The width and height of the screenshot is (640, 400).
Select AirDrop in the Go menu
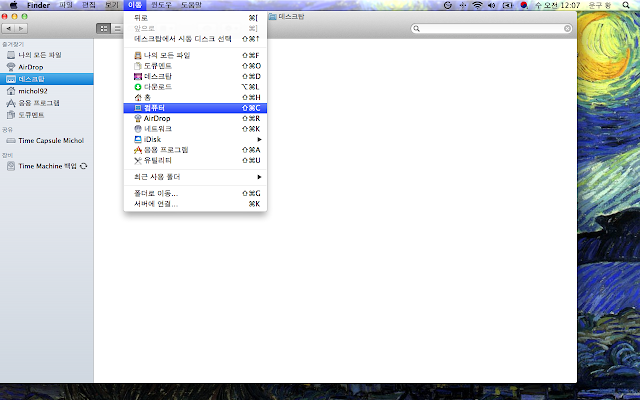coord(195,118)
